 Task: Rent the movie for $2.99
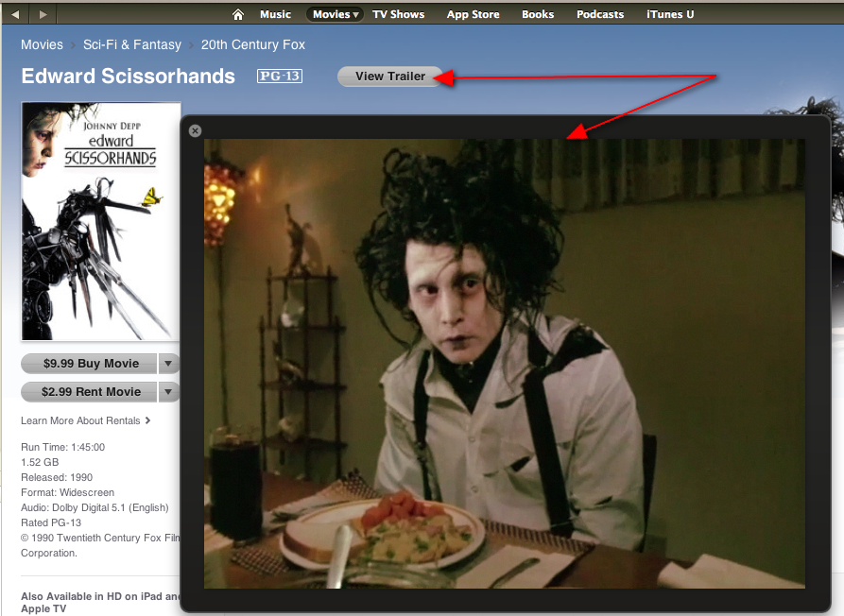tap(90, 392)
